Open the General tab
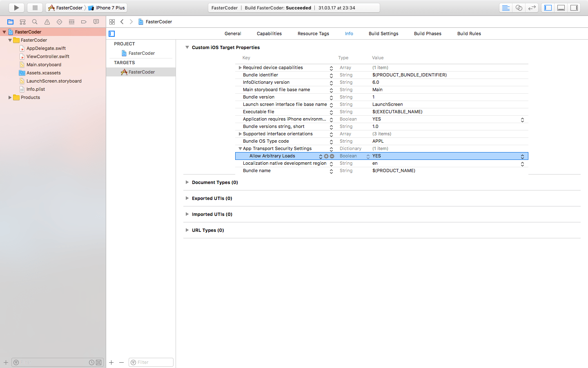The width and height of the screenshot is (588, 368). point(233,34)
